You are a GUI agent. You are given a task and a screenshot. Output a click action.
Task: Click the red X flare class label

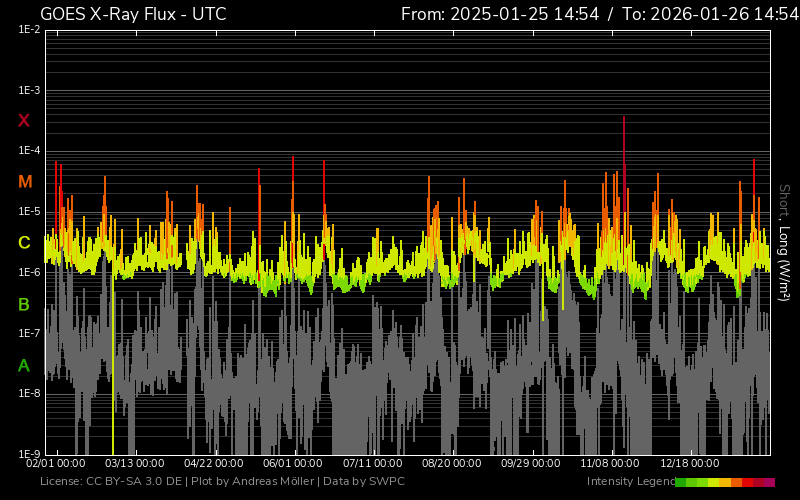tap(24, 121)
